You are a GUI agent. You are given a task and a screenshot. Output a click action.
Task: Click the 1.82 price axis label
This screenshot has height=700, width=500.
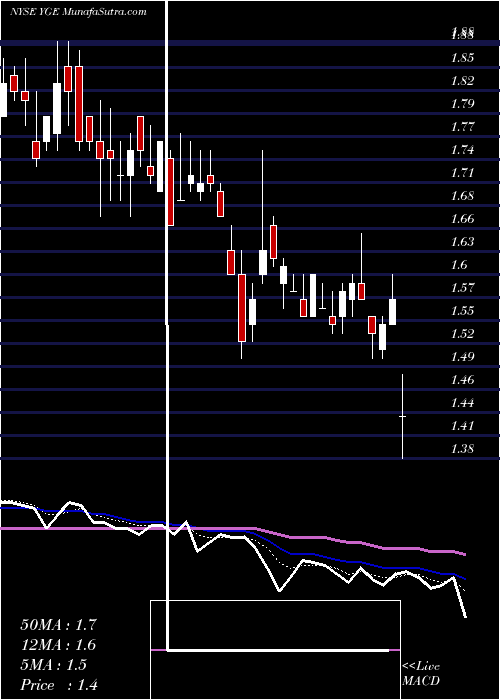point(462,81)
